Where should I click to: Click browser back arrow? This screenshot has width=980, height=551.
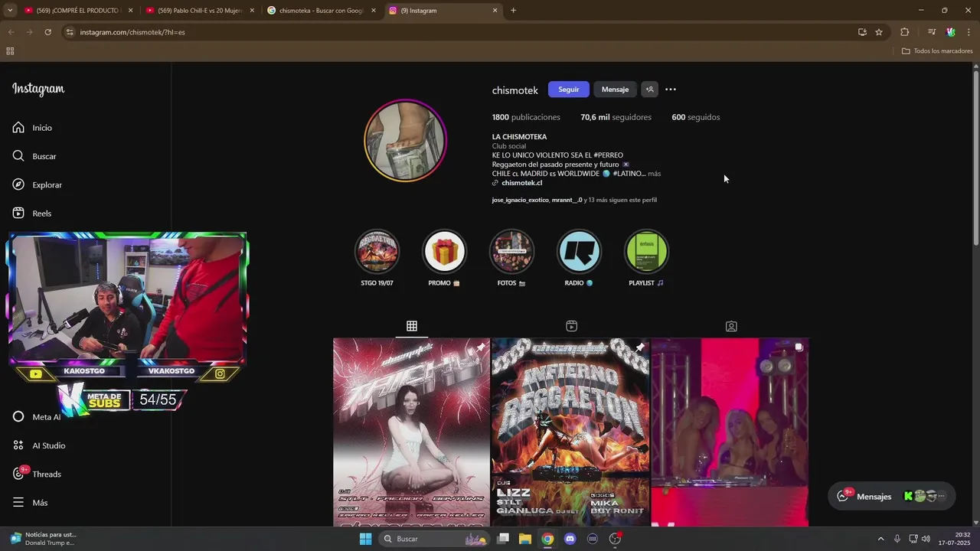(11, 32)
